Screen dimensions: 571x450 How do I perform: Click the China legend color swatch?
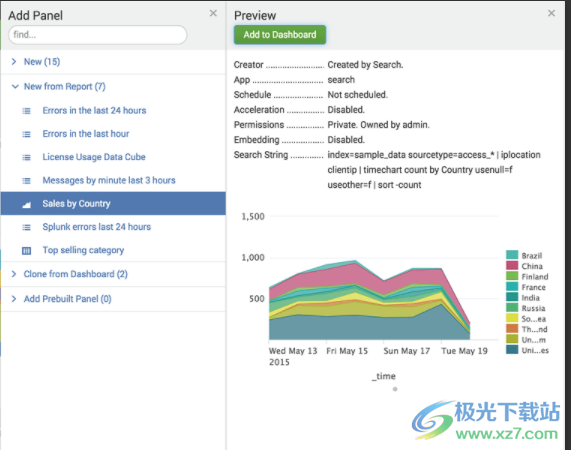point(512,265)
